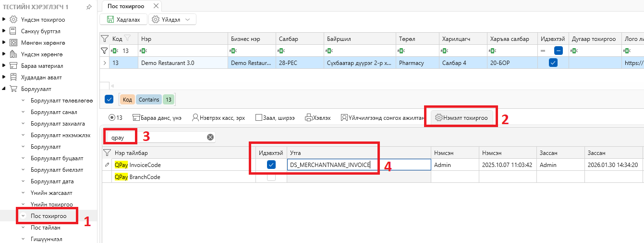Click the QPay BranchCode row name
Viewport: 644px width, 243px height.
click(x=137, y=177)
